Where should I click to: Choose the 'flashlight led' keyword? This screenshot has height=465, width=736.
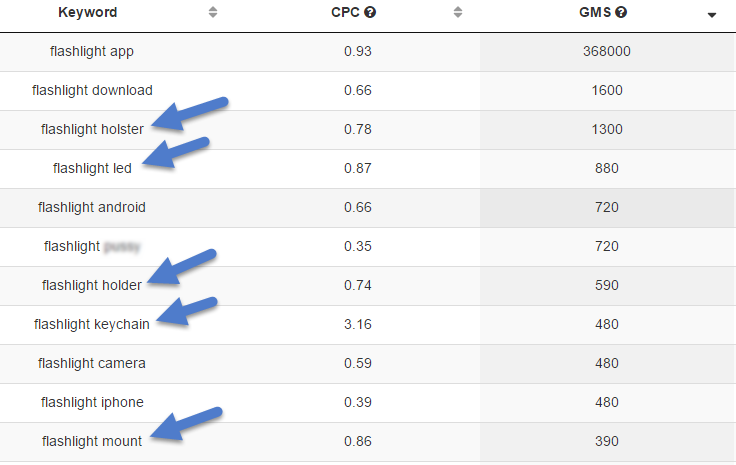click(92, 168)
